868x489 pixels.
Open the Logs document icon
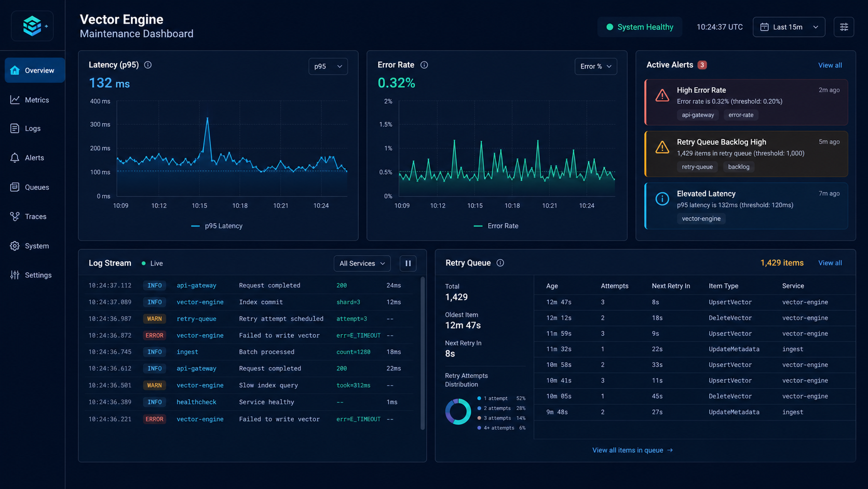[x=15, y=128]
